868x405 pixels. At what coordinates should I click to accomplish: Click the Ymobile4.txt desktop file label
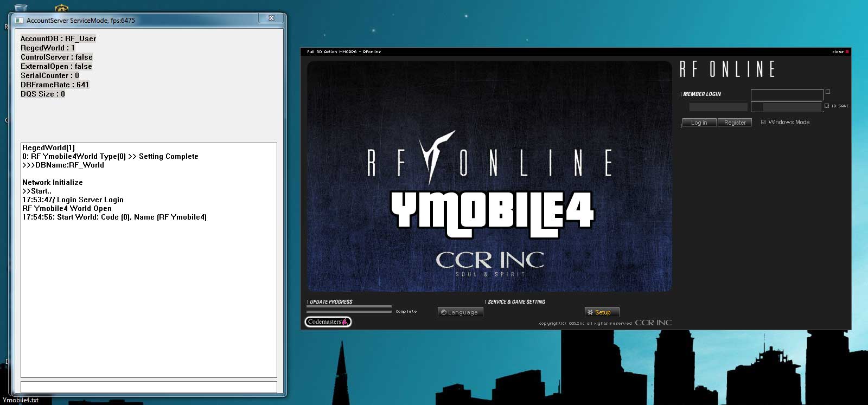coord(21,400)
